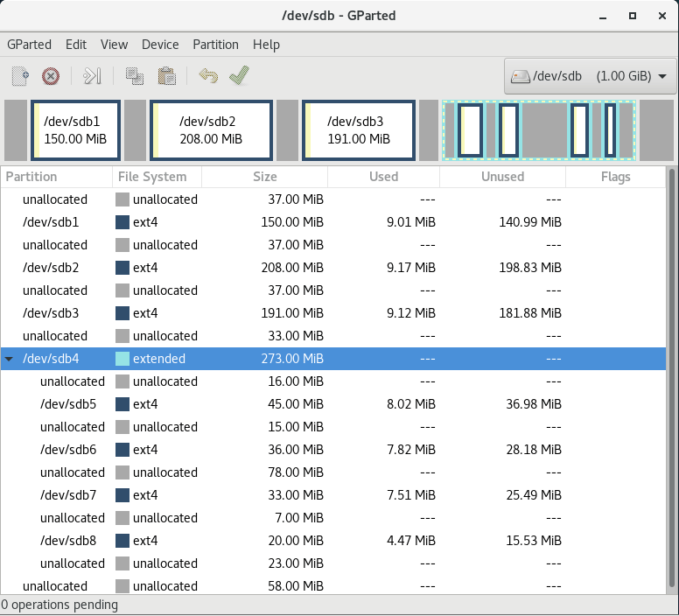Click the ext4 color swatch for /dev/sdb8

(122, 540)
